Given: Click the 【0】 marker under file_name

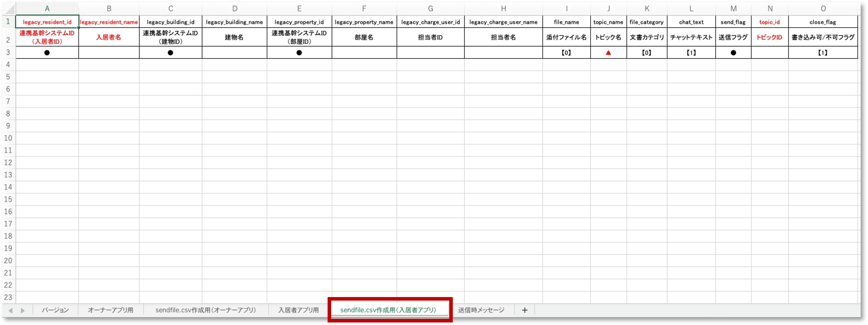Looking at the screenshot, I should [566, 53].
